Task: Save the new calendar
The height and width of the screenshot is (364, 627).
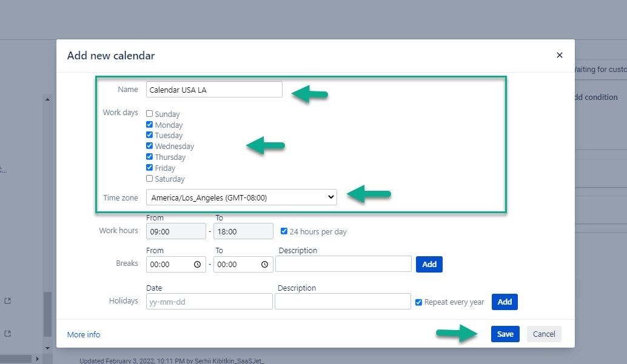Action: click(505, 333)
